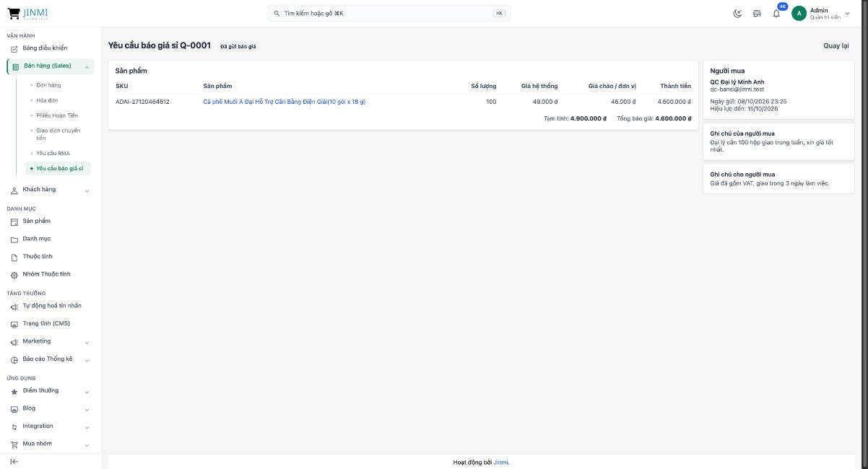Click the Khách hàng person icon
This screenshot has width=868, height=469.
click(x=14, y=190)
